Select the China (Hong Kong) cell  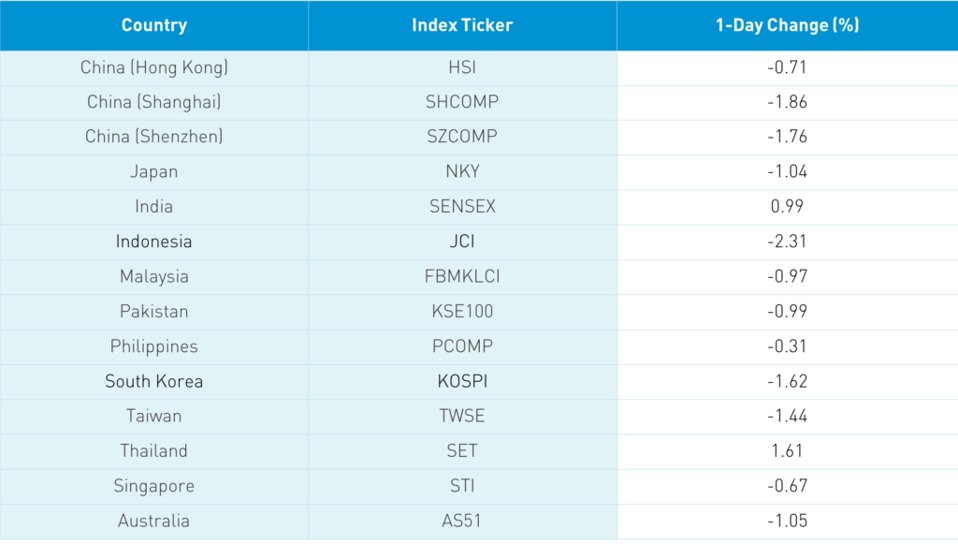point(154,68)
